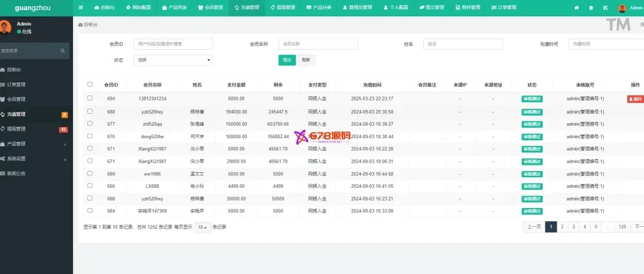Open 新闻公告 in the sidebar
Viewport: 644px width, 274px height.
coord(16,173)
